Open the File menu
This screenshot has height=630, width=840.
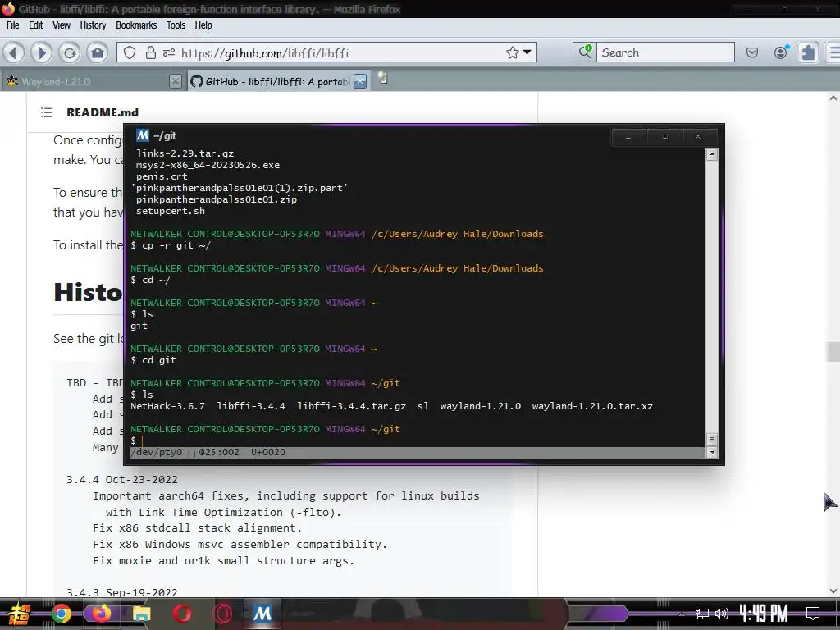[x=12, y=25]
